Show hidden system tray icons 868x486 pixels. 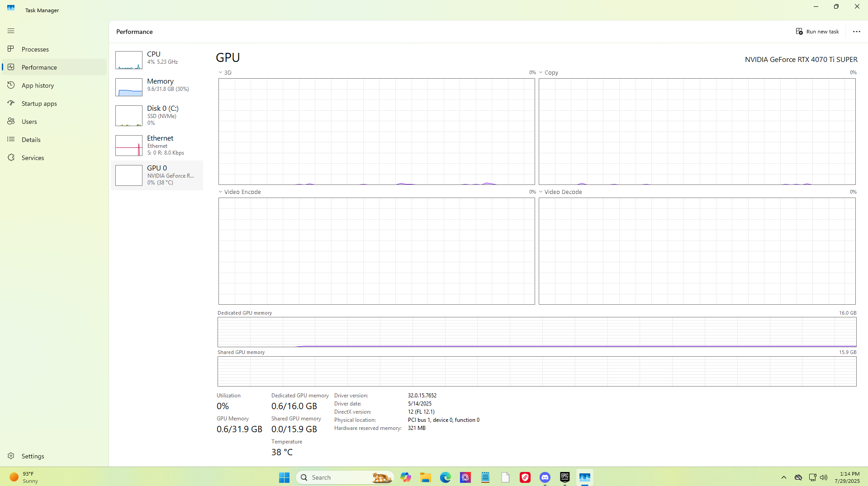[x=783, y=477]
